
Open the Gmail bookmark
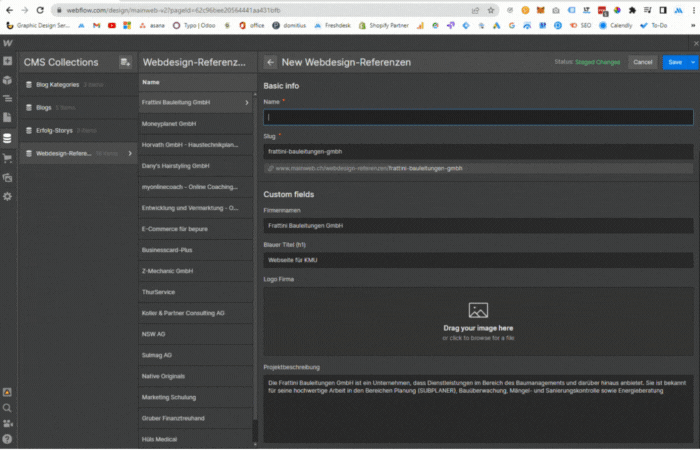tap(96, 26)
